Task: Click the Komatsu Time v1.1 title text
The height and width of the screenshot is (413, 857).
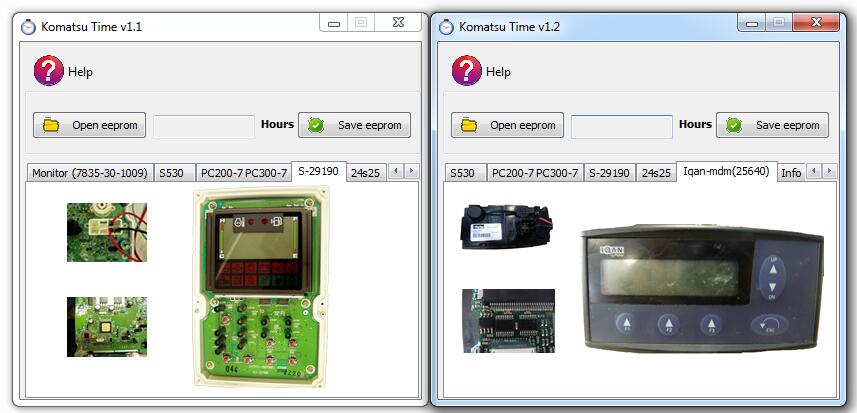Action: click(91, 27)
